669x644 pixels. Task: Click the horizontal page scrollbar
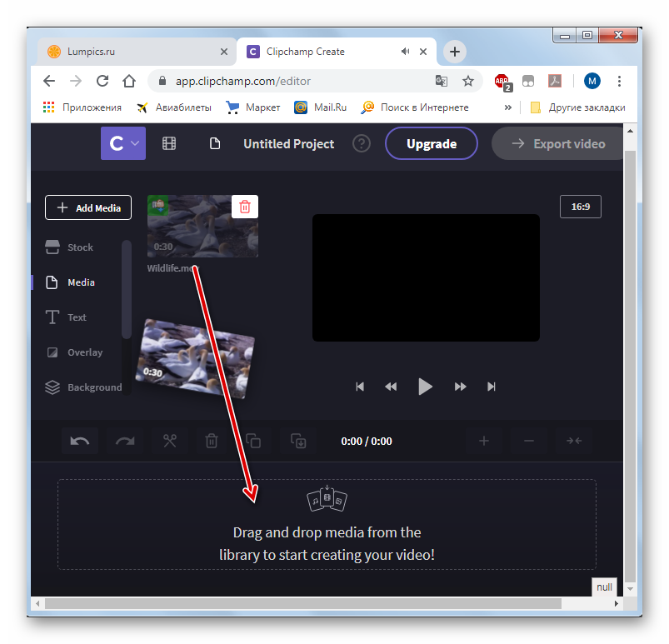coord(303,603)
